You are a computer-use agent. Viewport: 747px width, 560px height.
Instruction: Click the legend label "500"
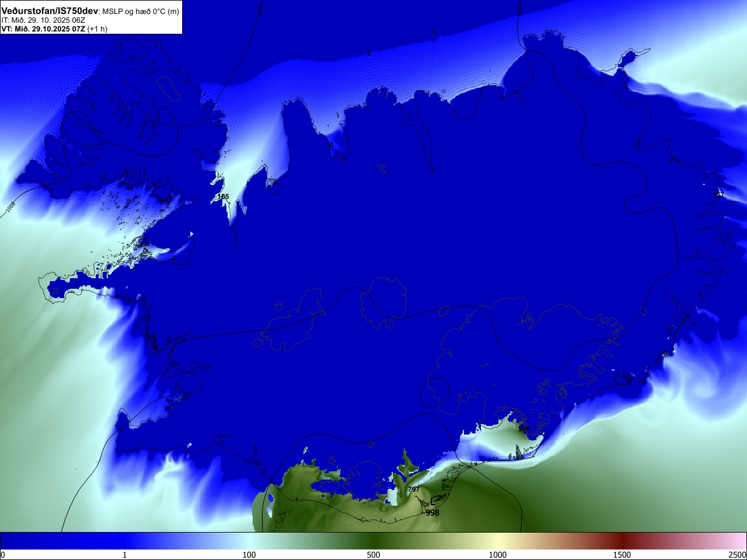[x=373, y=555]
